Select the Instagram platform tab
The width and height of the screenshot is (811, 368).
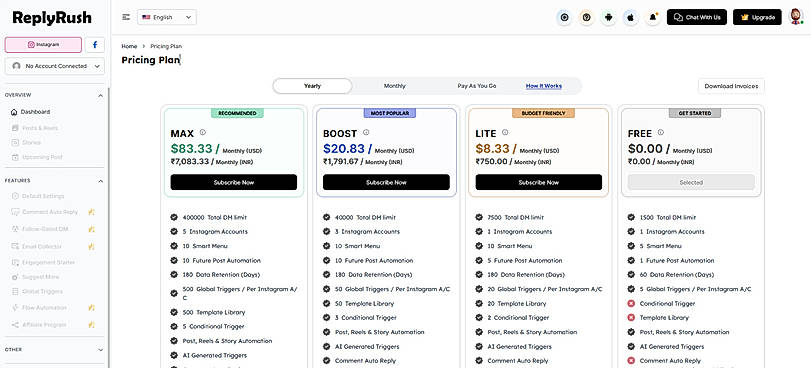(x=43, y=45)
